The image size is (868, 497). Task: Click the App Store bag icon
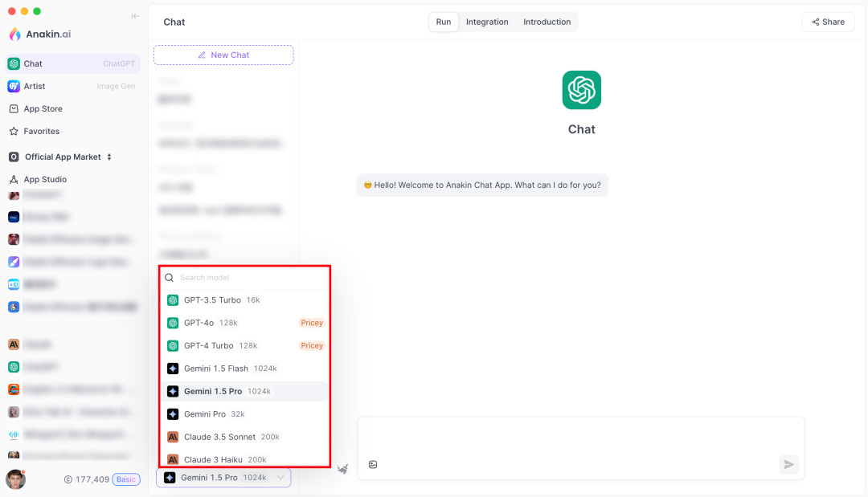click(x=14, y=109)
